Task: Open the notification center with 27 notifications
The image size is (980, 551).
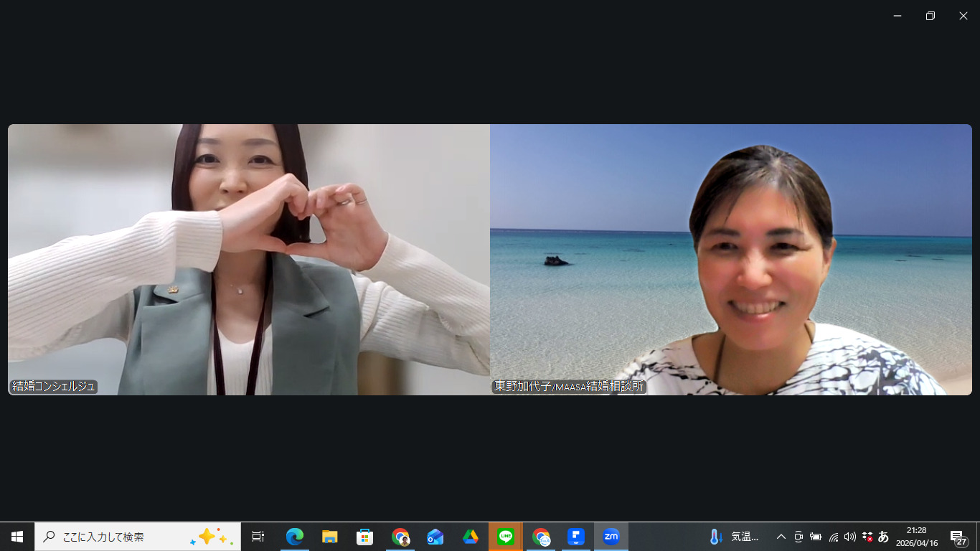Action: [x=958, y=537]
